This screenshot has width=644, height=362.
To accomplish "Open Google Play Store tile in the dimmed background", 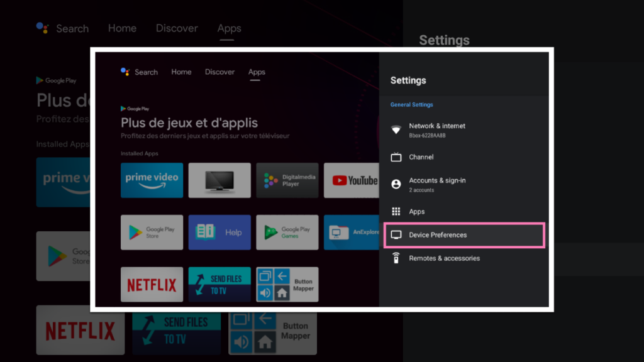I will 64,256.
